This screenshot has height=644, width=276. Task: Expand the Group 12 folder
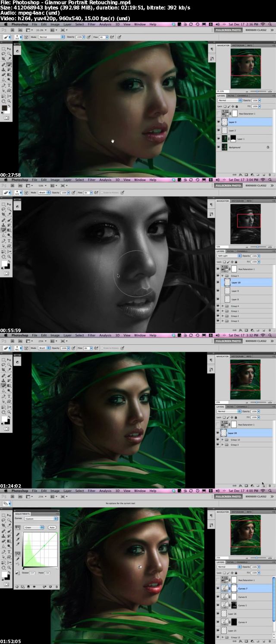223,638
